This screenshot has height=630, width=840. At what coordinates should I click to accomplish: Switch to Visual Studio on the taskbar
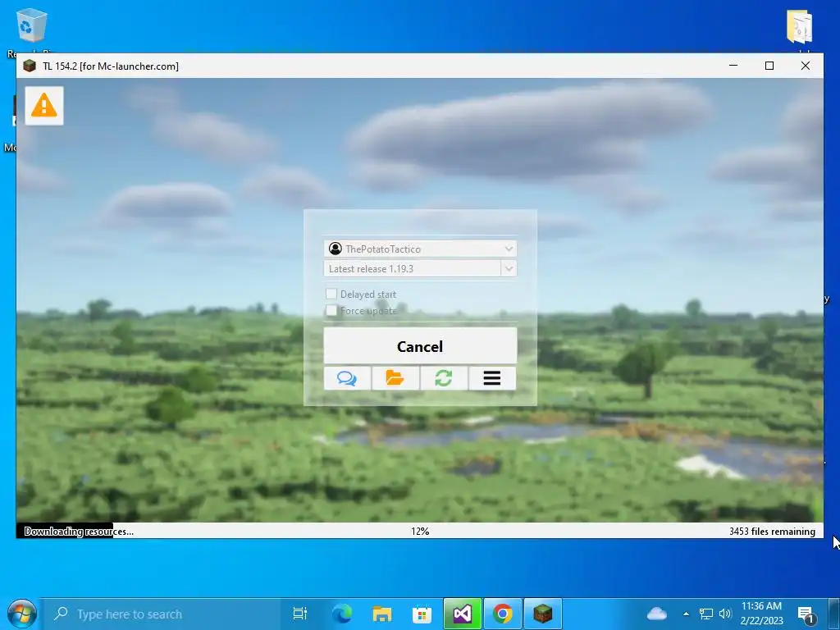[x=463, y=614]
